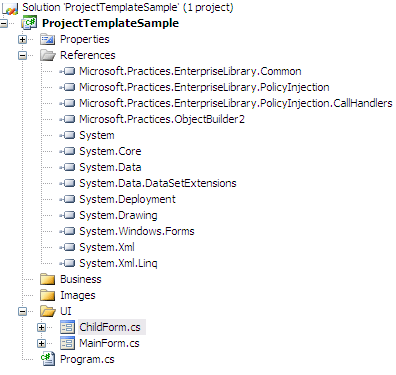This screenshot has height=375, width=396.
Task: Select the Microsoft.Practices.ObjectBuilder2 reference
Action: (x=162, y=119)
